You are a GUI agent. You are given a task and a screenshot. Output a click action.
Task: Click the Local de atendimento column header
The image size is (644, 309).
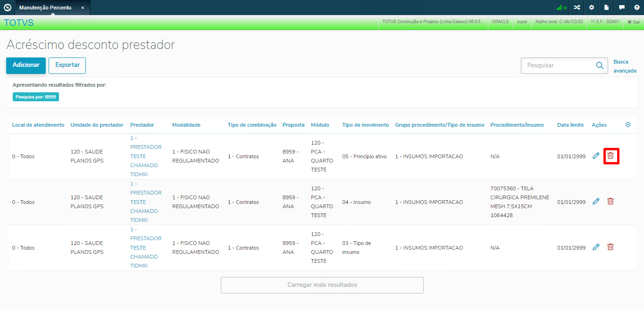click(x=38, y=125)
